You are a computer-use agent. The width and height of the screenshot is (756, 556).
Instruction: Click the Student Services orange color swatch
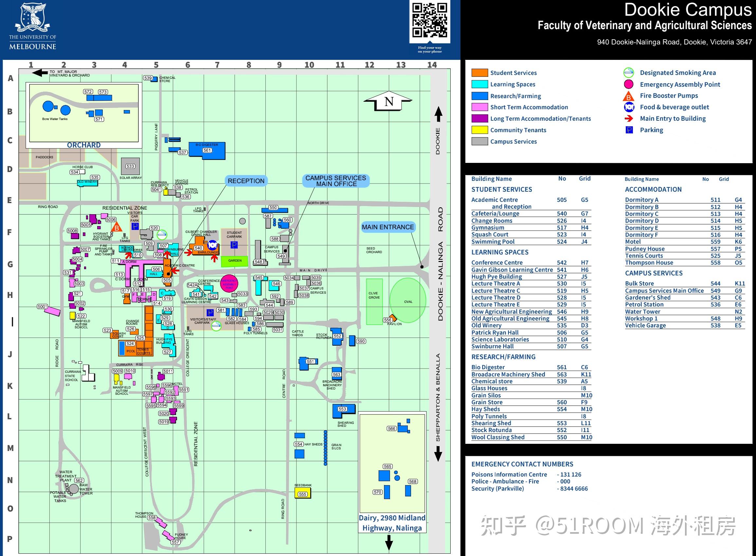coord(479,73)
